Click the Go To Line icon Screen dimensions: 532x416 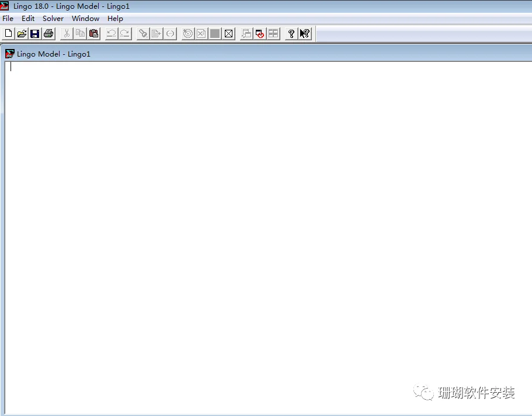click(x=157, y=34)
